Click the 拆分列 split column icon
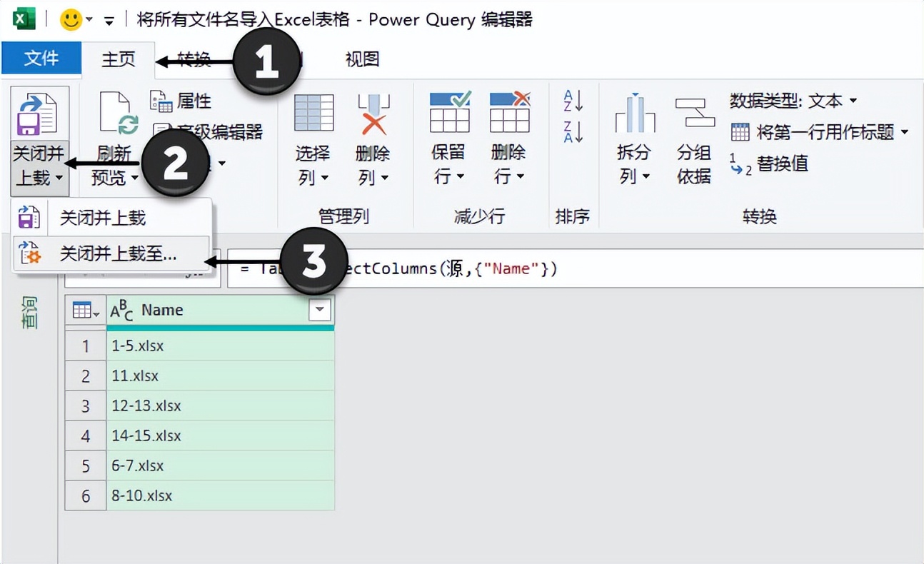The height and width of the screenshot is (564, 924). click(x=636, y=114)
